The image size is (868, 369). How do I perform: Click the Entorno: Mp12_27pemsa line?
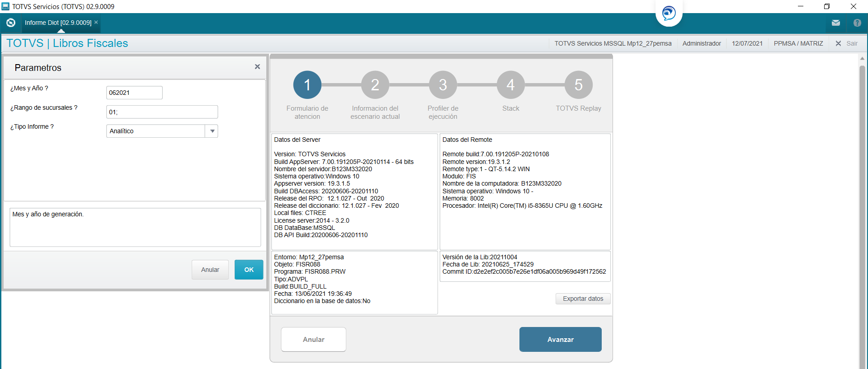[x=309, y=257]
